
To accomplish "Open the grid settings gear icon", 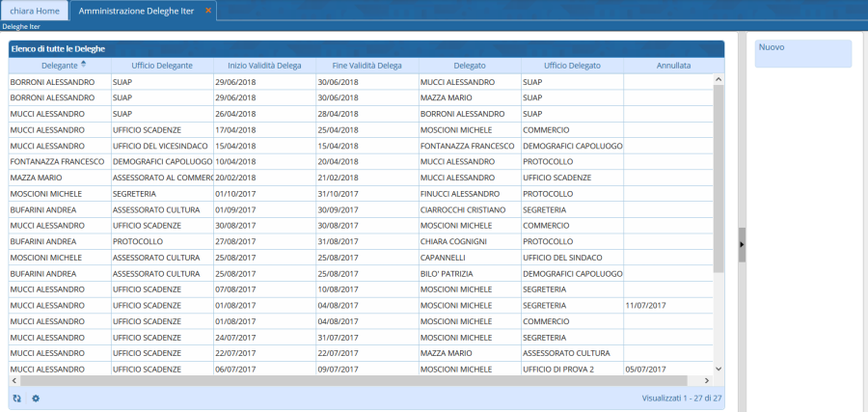I will 36,398.
